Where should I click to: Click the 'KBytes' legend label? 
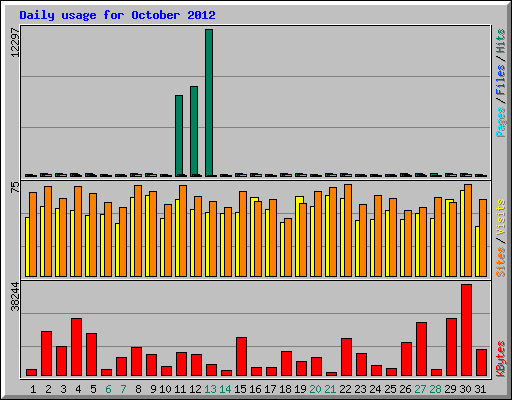(x=500, y=359)
